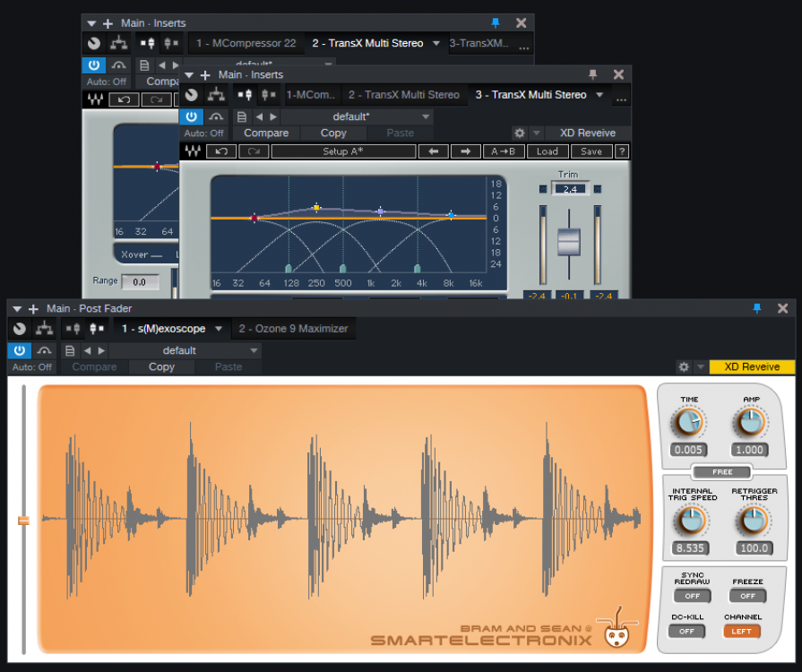Click the yellow XD Reveive button

pos(752,366)
